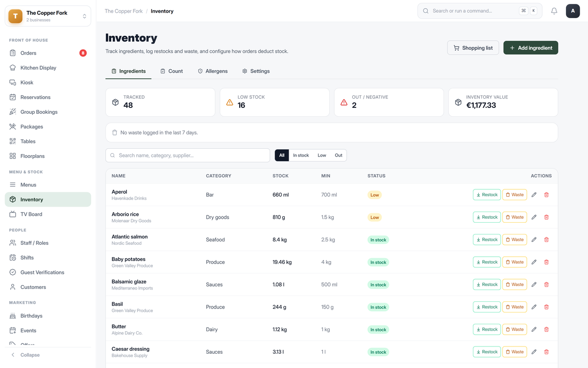Open Tables in the sidebar
Viewport: 588px width, 368px height.
(x=48, y=141)
